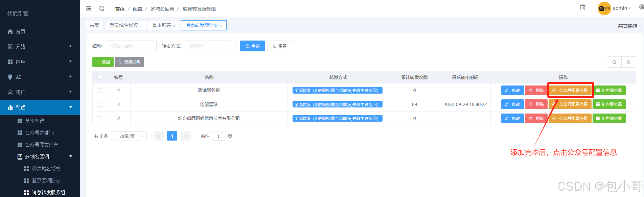Open 公众号关键词 in sidebar menu

tap(39, 133)
